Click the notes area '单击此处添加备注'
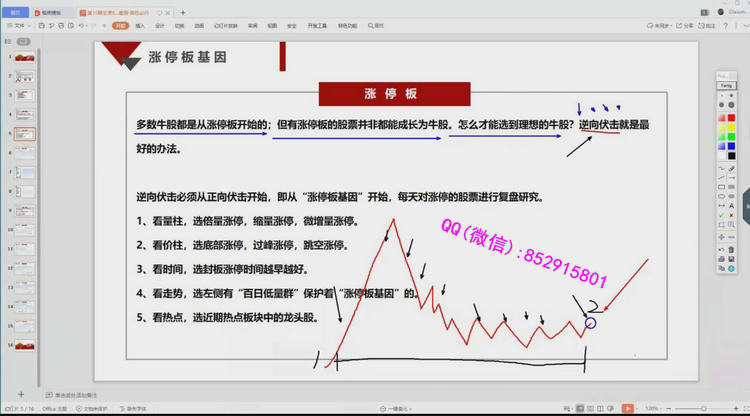The image size is (750, 416). (x=78, y=394)
